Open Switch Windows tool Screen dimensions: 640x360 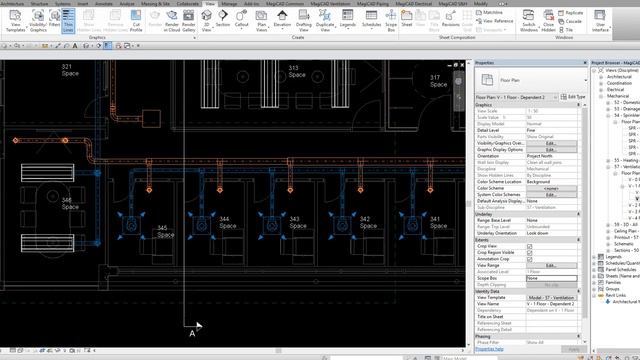point(529,21)
